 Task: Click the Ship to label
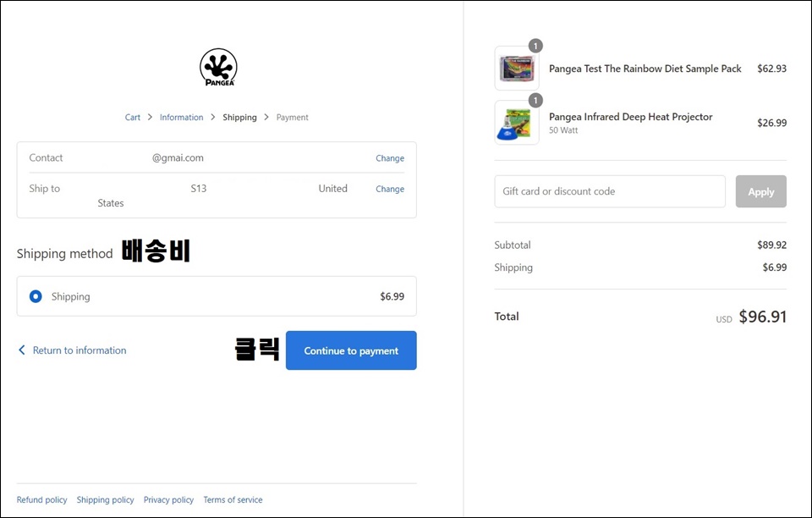click(45, 189)
